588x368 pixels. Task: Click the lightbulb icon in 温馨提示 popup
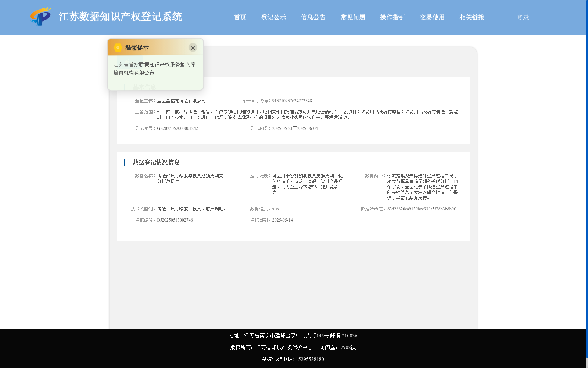tap(118, 47)
